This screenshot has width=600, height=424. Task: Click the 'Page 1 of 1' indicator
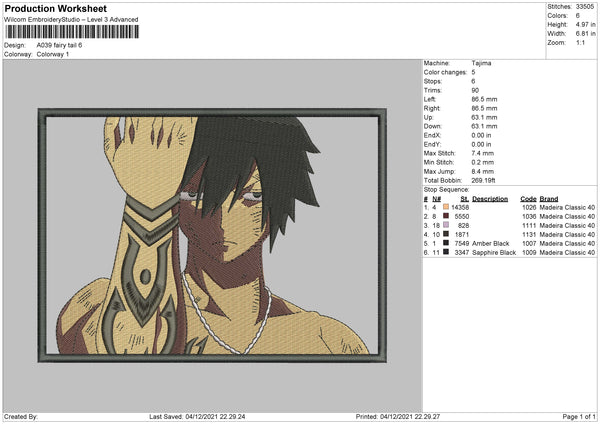(x=579, y=416)
